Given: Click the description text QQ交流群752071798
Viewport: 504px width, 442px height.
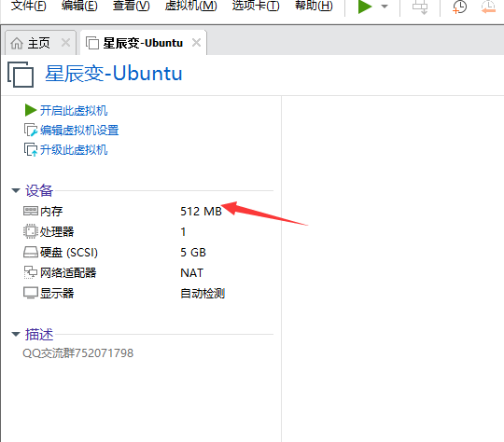Looking at the screenshot, I should click(x=77, y=353).
